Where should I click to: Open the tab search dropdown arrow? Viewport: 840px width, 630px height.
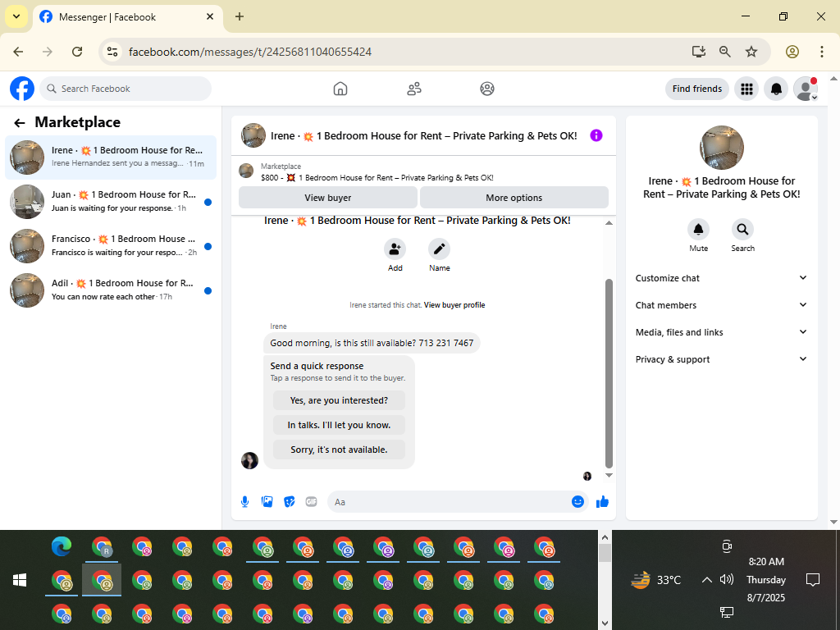tap(16, 16)
